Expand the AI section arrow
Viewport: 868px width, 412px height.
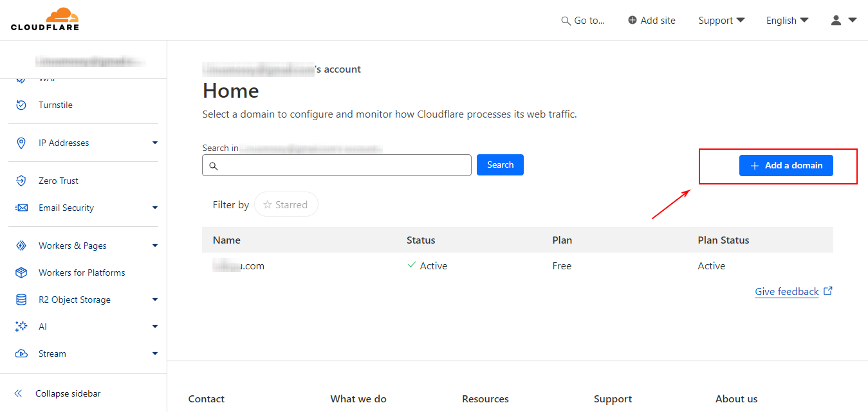[155, 327]
